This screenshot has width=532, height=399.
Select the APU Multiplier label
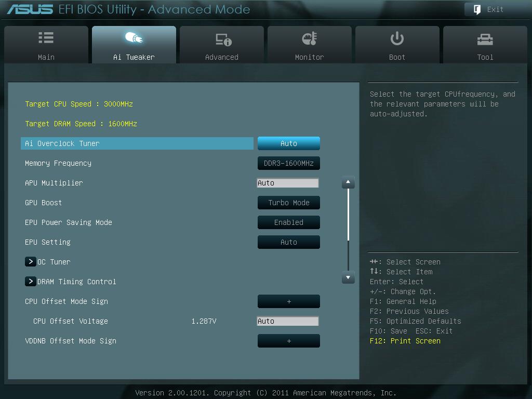pos(54,183)
